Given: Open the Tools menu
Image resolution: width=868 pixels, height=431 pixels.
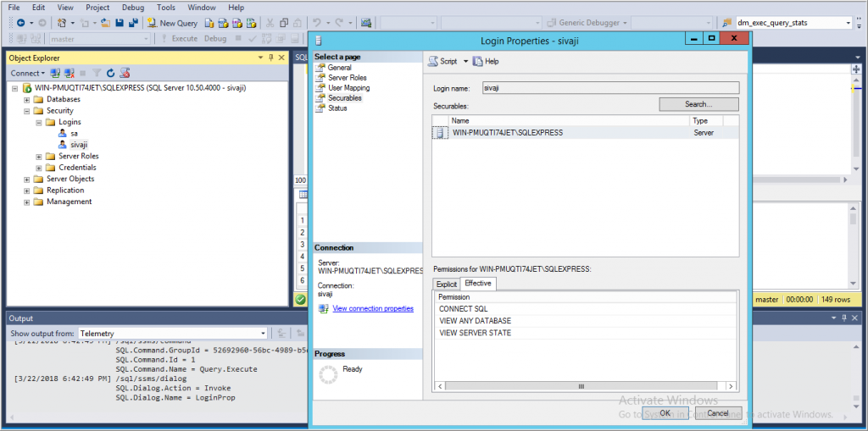Looking at the screenshot, I should coord(166,8).
